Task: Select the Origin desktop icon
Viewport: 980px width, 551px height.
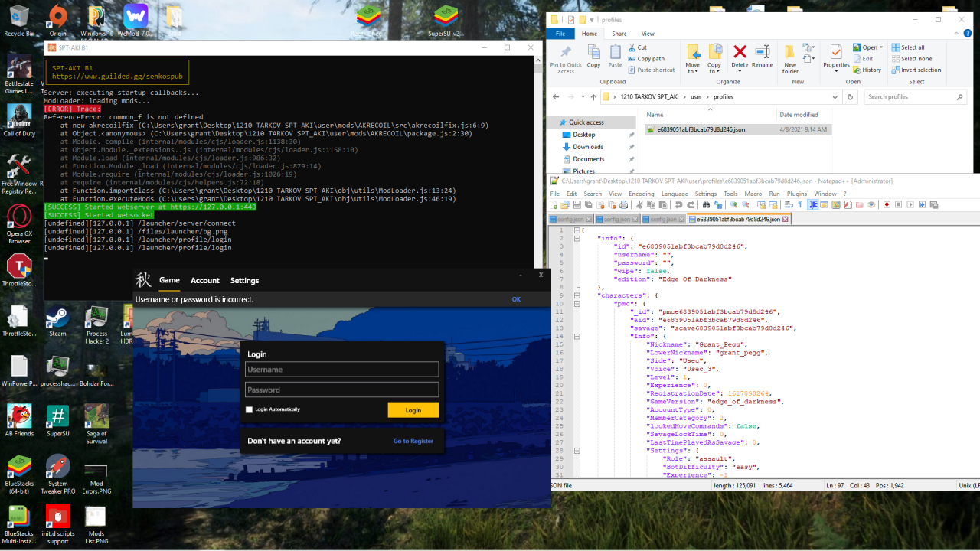Action: (x=57, y=21)
